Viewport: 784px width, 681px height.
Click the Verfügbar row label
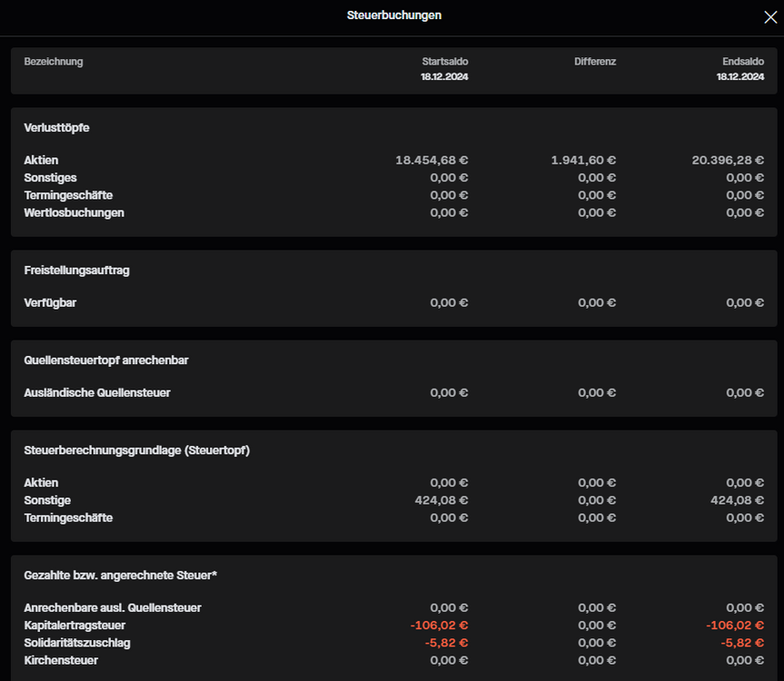[x=50, y=302]
